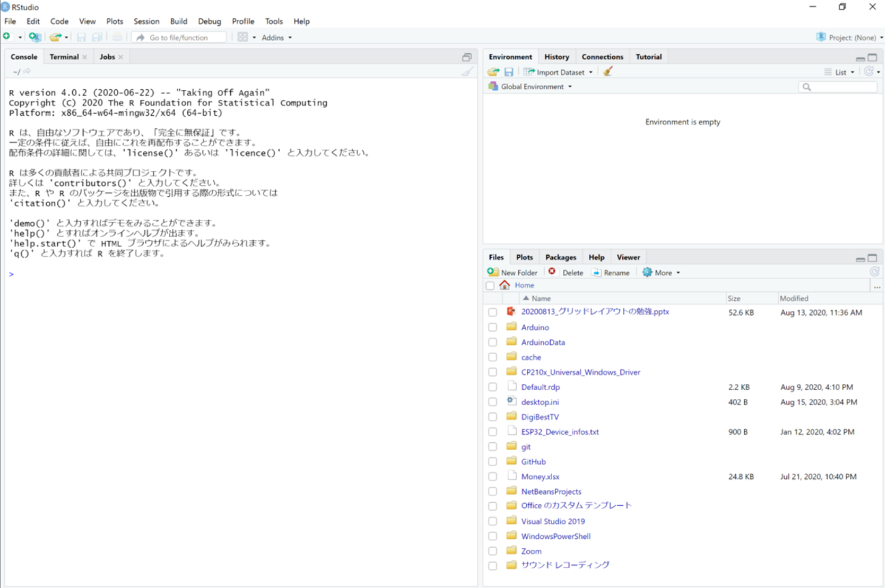Load workspace icon in Environment pane
885x588 pixels.
click(494, 72)
